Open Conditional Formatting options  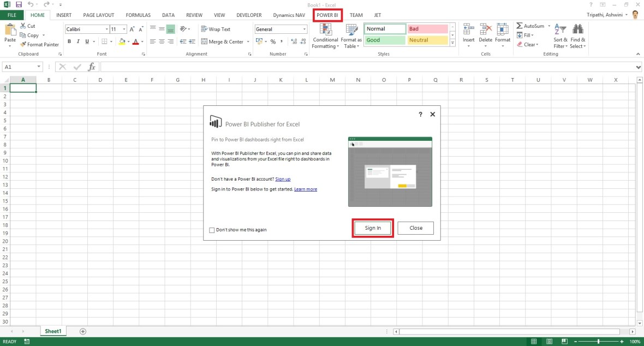click(x=325, y=35)
